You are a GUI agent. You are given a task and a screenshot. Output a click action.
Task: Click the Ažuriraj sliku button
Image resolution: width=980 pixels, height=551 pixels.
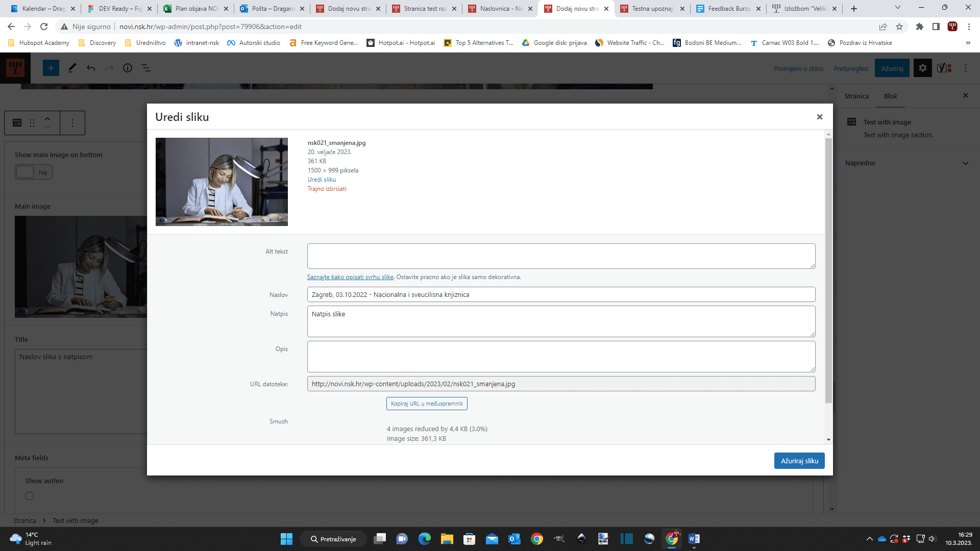pyautogui.click(x=799, y=461)
